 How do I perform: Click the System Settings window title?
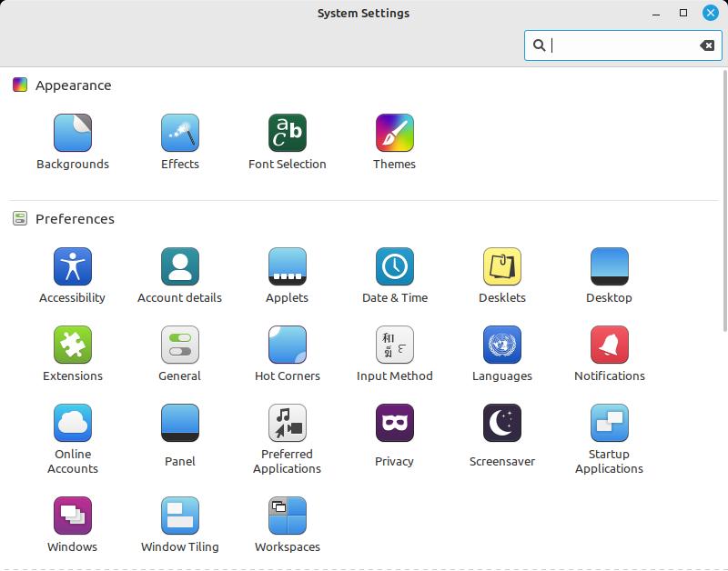click(363, 13)
